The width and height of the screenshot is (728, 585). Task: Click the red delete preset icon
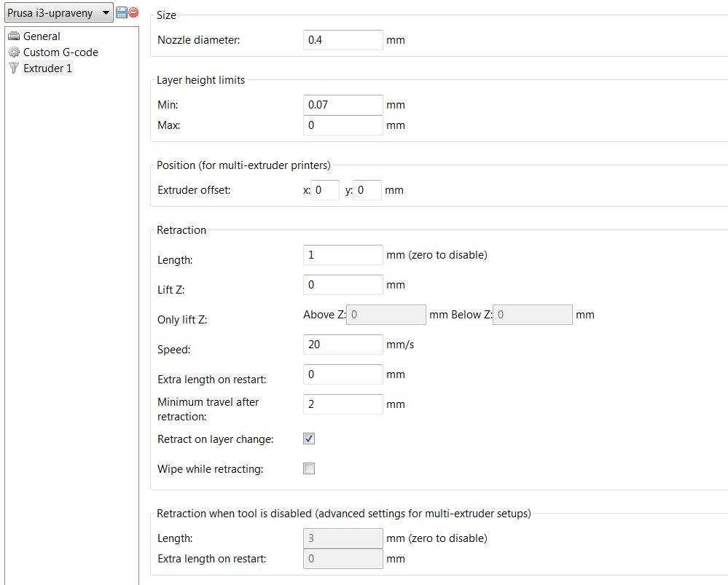(133, 13)
